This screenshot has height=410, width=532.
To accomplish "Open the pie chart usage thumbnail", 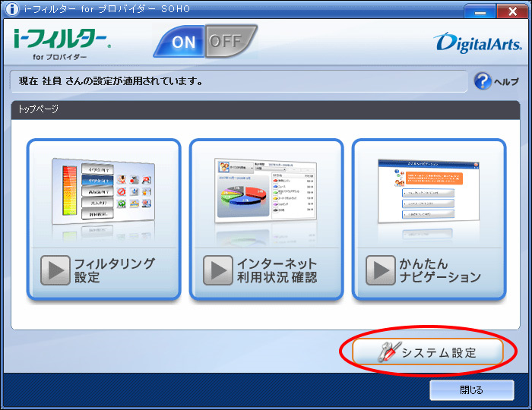I will (x=266, y=194).
